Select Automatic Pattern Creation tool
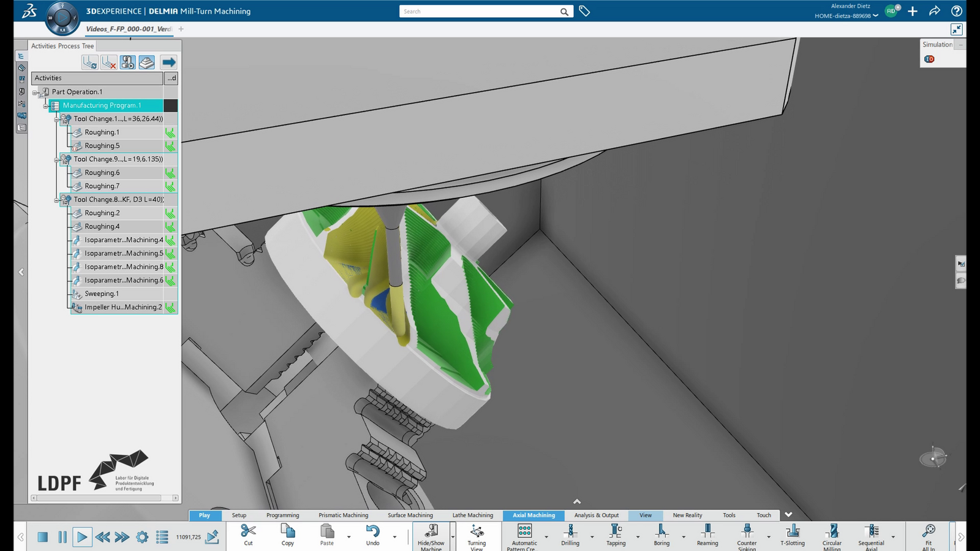The height and width of the screenshot is (551, 980). (524, 536)
